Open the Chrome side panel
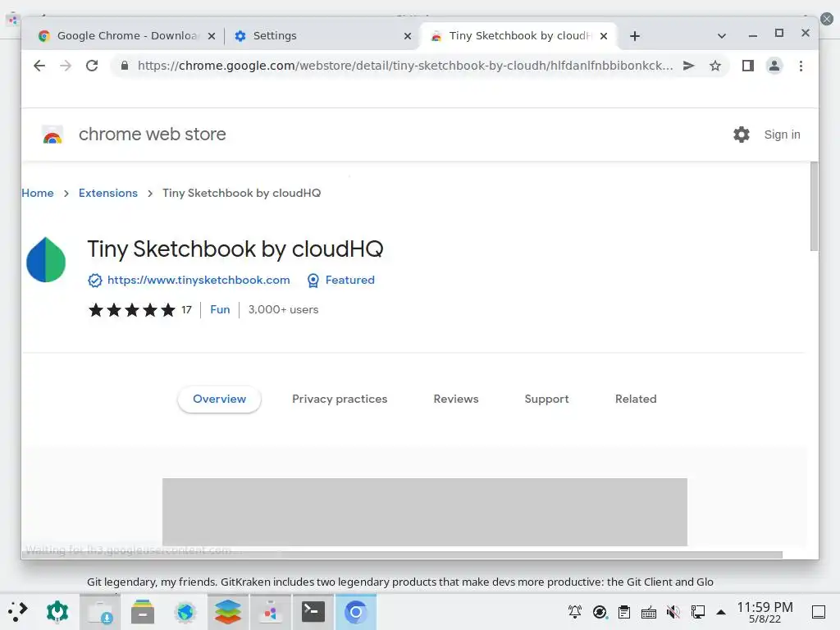 tap(748, 66)
